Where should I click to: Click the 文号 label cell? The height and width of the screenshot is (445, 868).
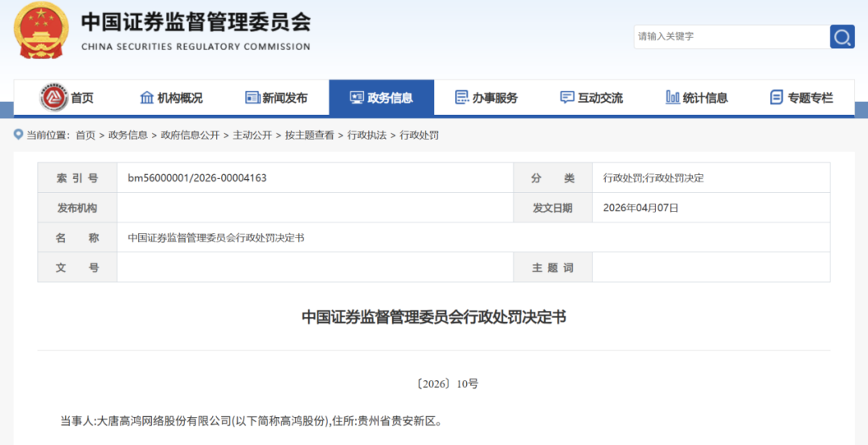[x=77, y=268]
